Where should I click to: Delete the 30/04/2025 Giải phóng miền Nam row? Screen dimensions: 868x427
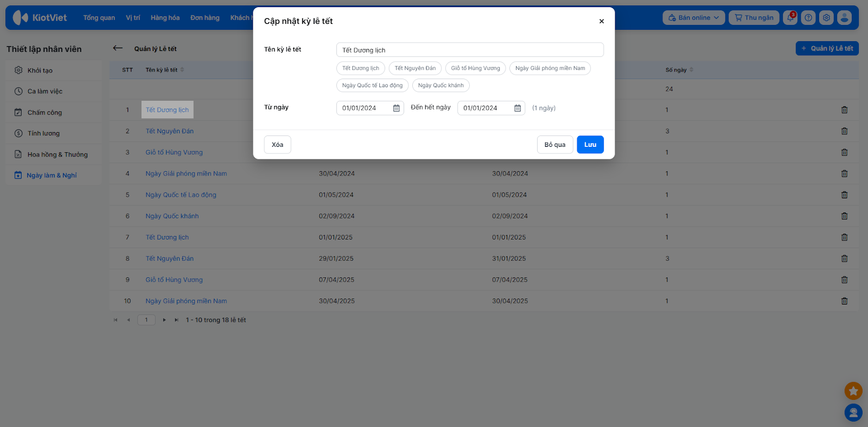844,301
